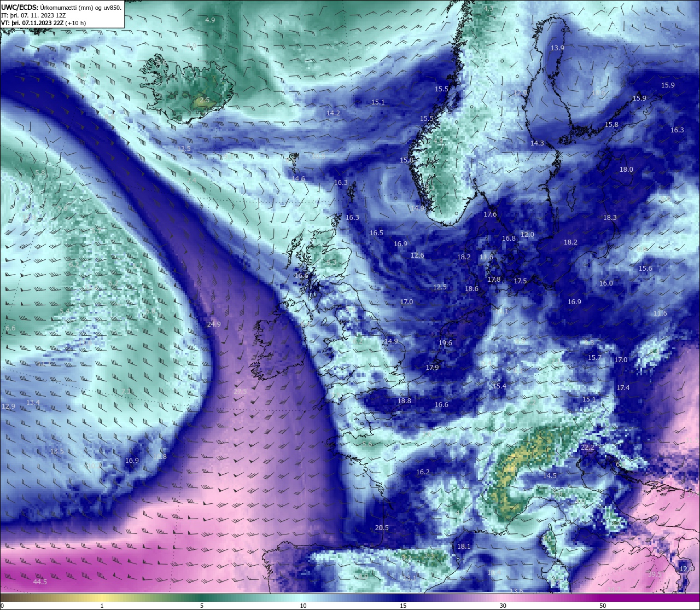The height and width of the screenshot is (610, 700).
Task: Click the 15.6 value on the map
Action: click(645, 269)
